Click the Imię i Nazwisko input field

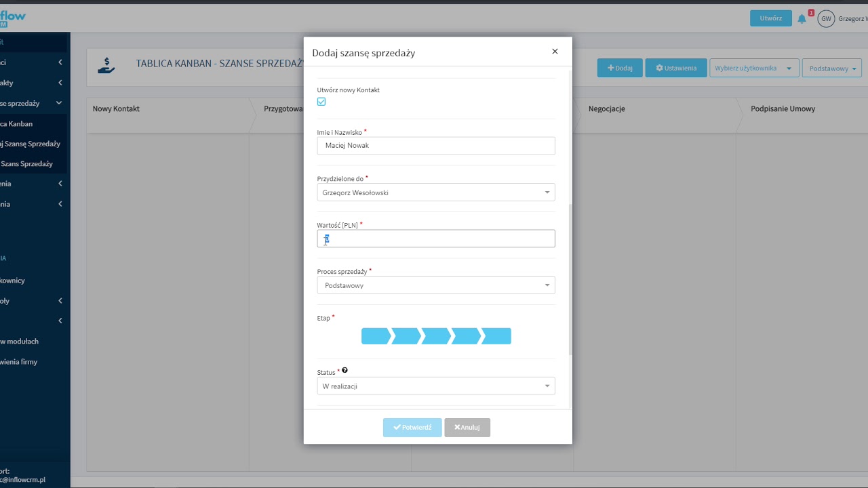coord(436,146)
